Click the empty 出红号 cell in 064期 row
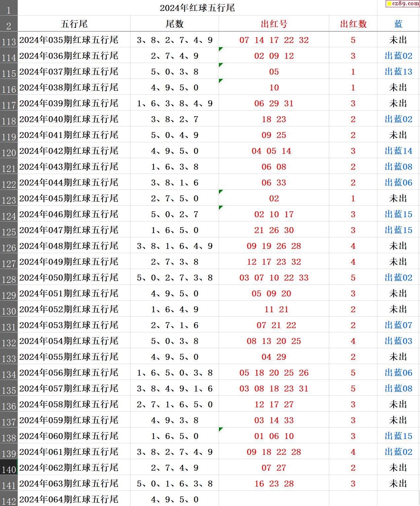The width and height of the screenshot is (420, 506). click(x=274, y=499)
